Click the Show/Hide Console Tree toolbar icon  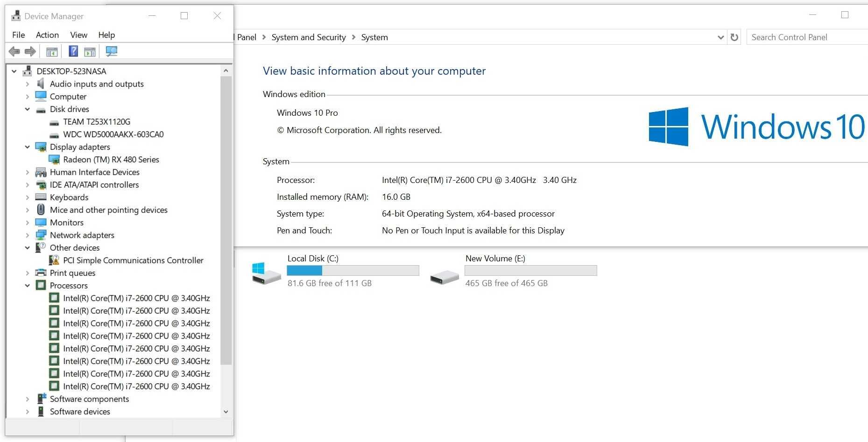click(52, 51)
